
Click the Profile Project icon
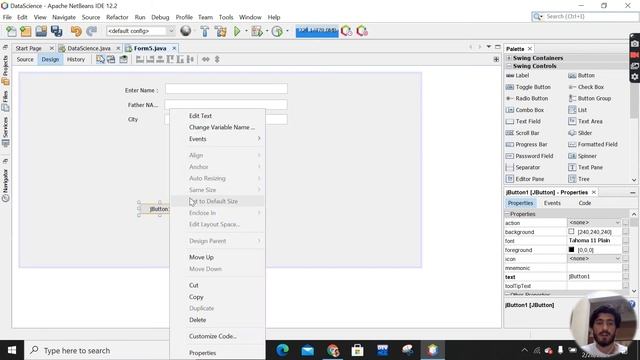(x=277, y=31)
